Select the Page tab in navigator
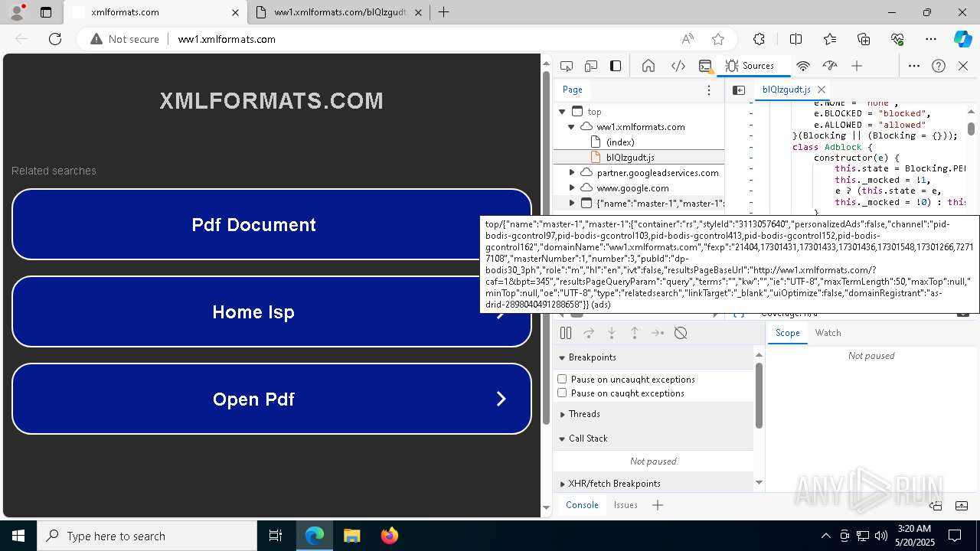 coord(573,90)
